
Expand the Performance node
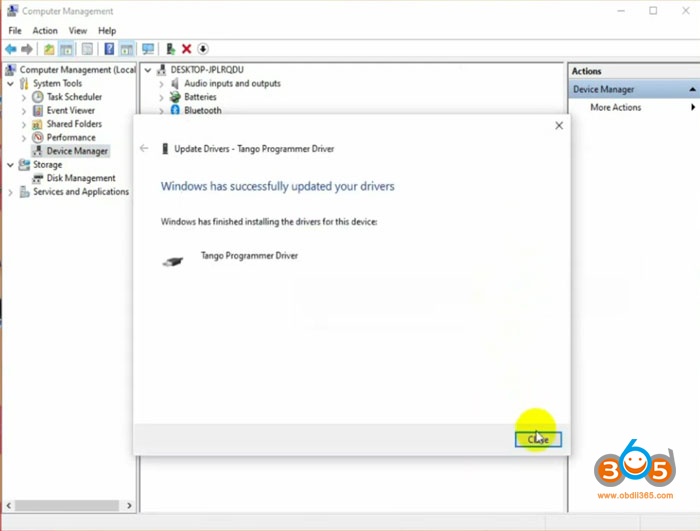pyautogui.click(x=24, y=138)
